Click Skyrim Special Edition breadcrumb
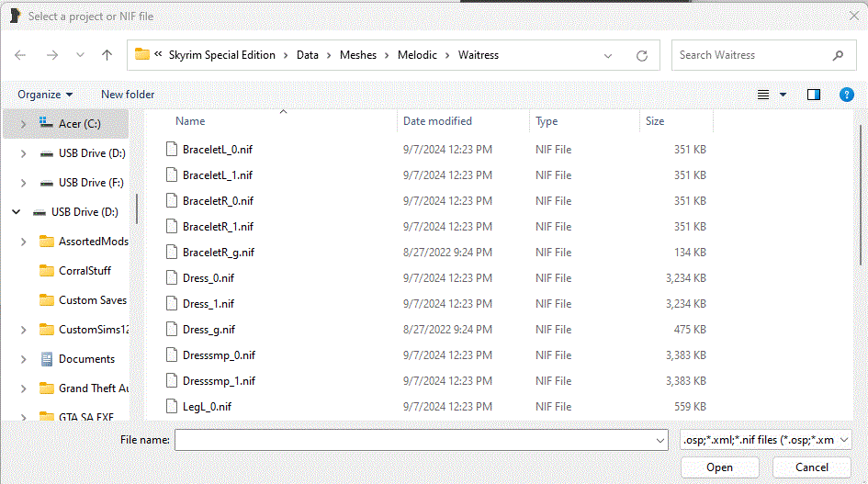Image resolution: width=868 pixels, height=484 pixels. pos(222,55)
